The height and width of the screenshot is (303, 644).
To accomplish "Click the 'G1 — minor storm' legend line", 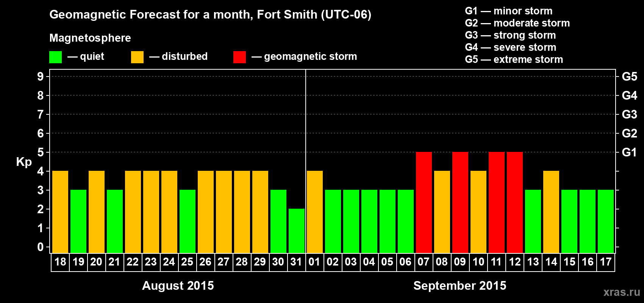I will [x=509, y=11].
